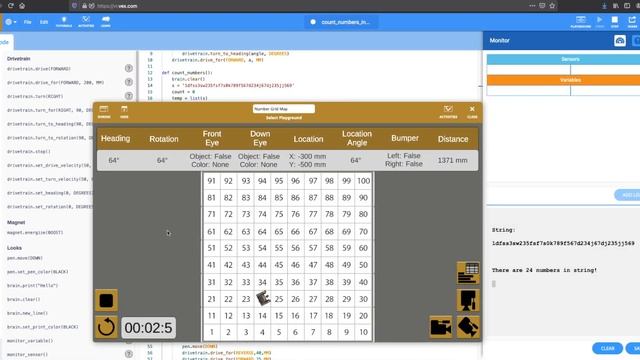Select the monitor_variable() command
Viewport: 640px width, 360px height.
(x=30, y=340)
